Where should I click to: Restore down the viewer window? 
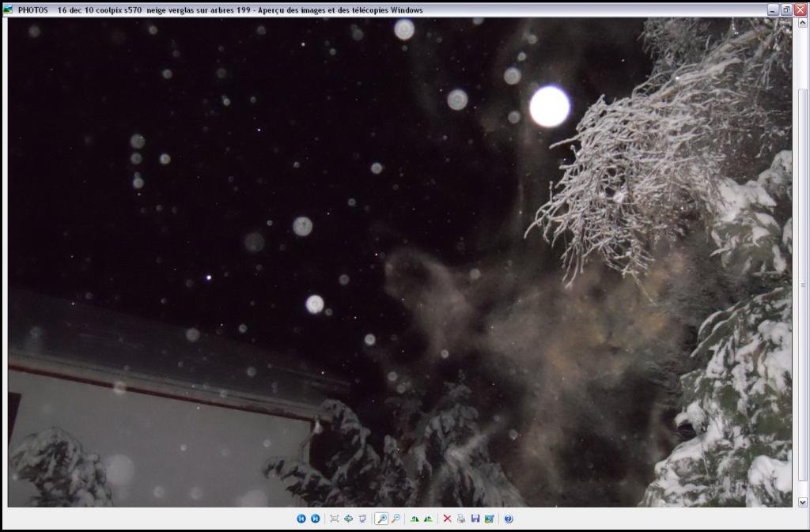[786, 9]
